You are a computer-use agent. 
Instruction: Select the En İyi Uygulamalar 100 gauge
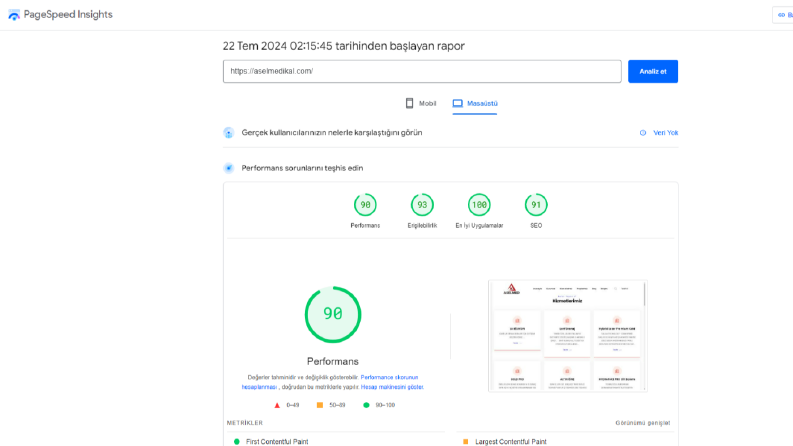click(479, 205)
